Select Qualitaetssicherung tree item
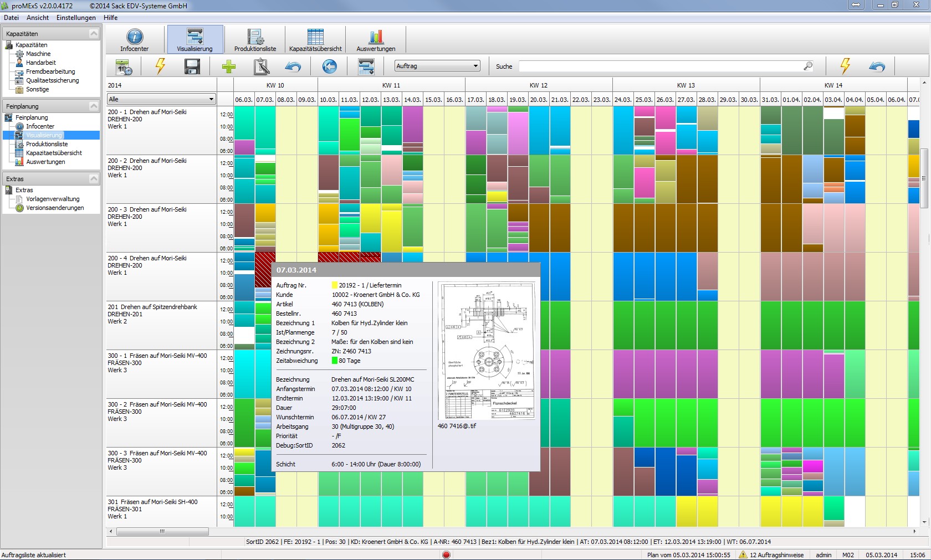The image size is (931, 560). 53,80
